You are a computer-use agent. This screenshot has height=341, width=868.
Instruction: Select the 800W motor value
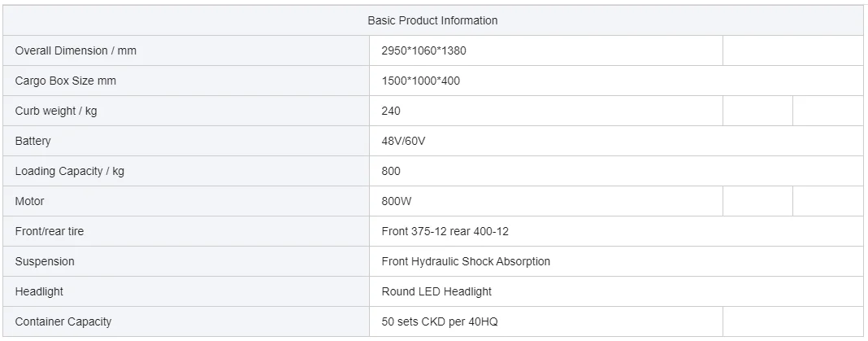pyautogui.click(x=395, y=201)
